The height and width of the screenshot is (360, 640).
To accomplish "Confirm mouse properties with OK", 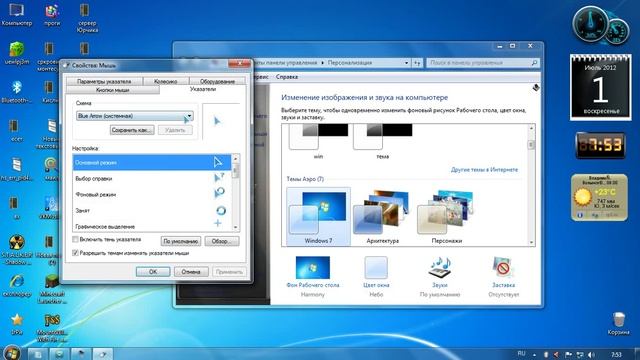I will click(x=153, y=272).
